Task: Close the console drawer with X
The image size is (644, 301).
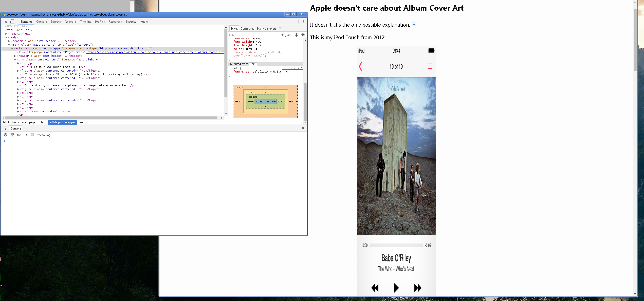Action: tap(303, 128)
